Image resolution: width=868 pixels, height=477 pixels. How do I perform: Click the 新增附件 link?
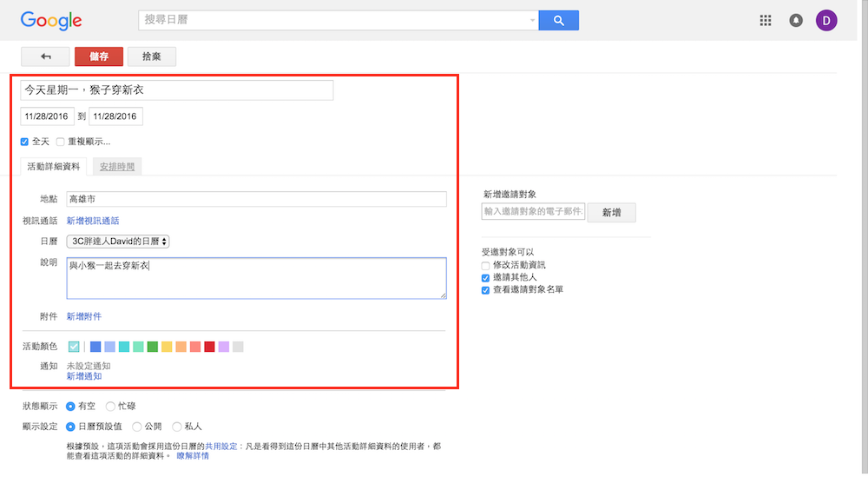(x=84, y=316)
